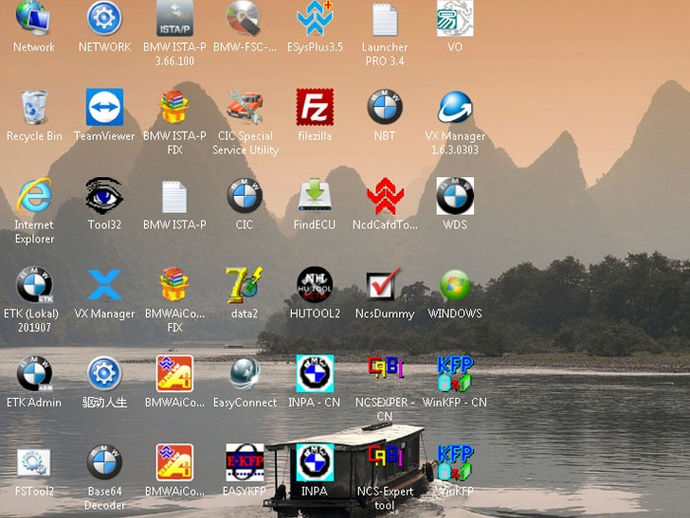
Task: Launch ETK Admin
Action: (x=34, y=374)
